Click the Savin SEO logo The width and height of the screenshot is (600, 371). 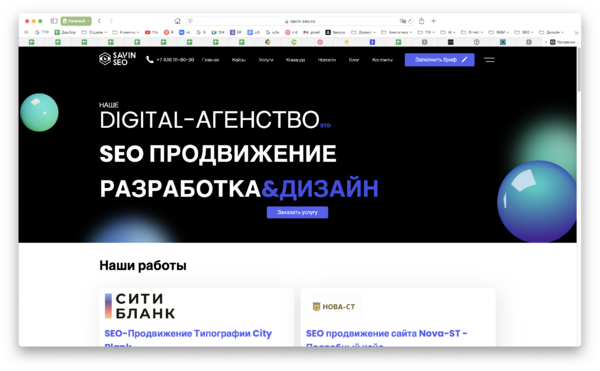117,59
